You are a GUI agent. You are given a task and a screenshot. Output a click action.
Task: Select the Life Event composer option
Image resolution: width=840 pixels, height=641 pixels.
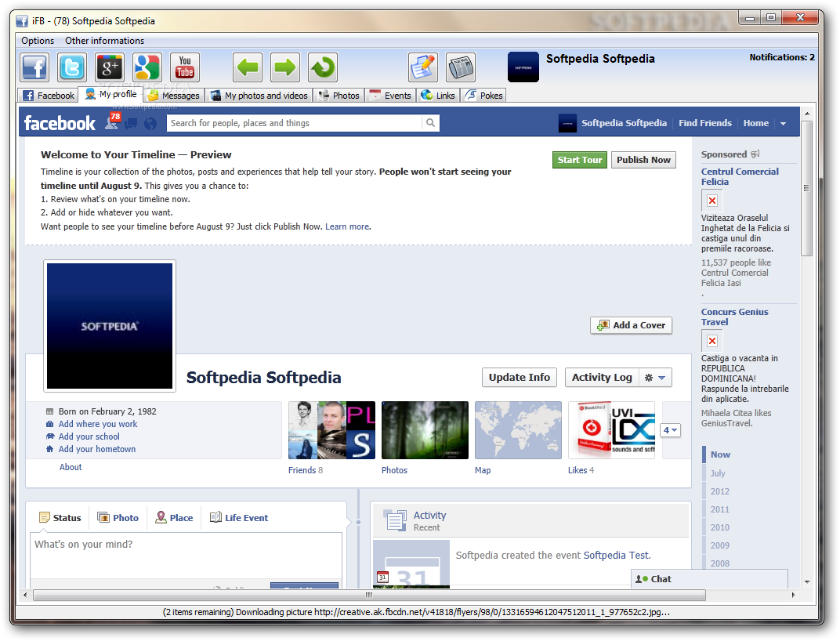pos(239,518)
